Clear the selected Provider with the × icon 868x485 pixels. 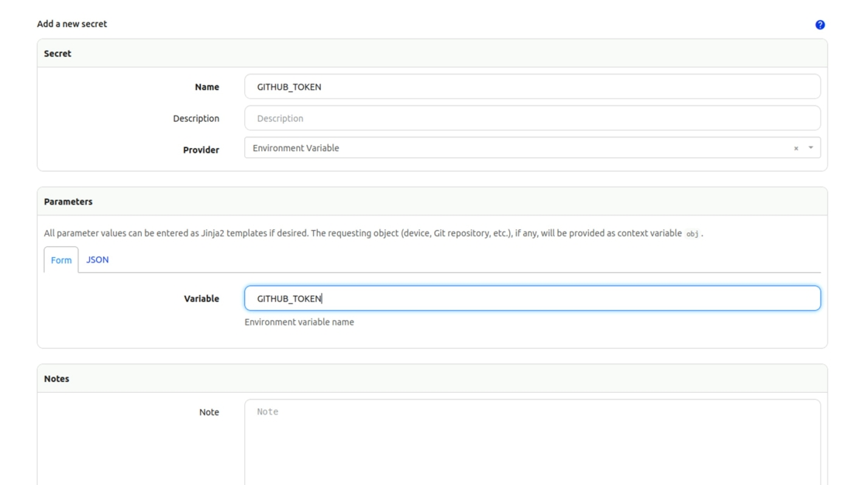coord(796,148)
